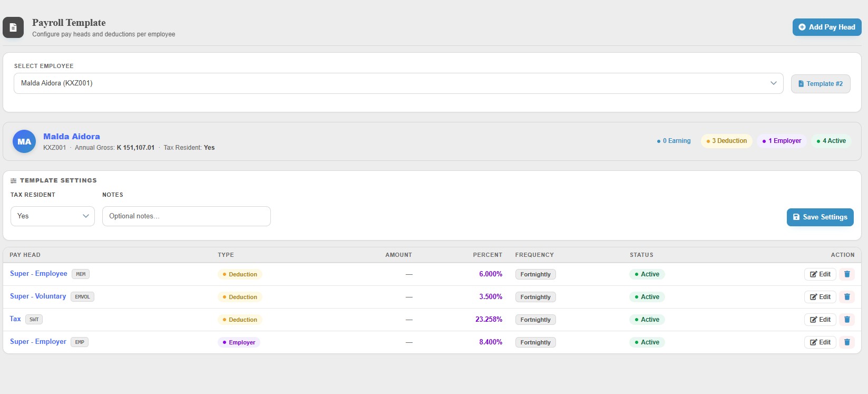Delete Super - Employer with trash icon
The width and height of the screenshot is (868, 394).
[847, 342]
